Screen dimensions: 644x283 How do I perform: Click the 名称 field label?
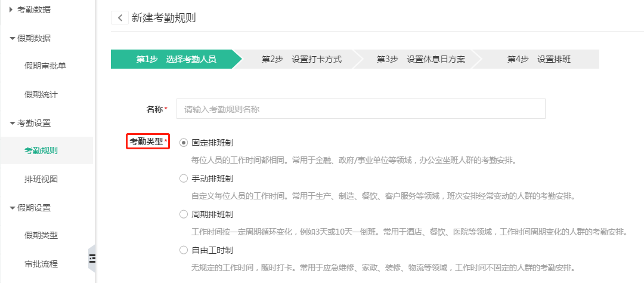pyautogui.click(x=154, y=109)
